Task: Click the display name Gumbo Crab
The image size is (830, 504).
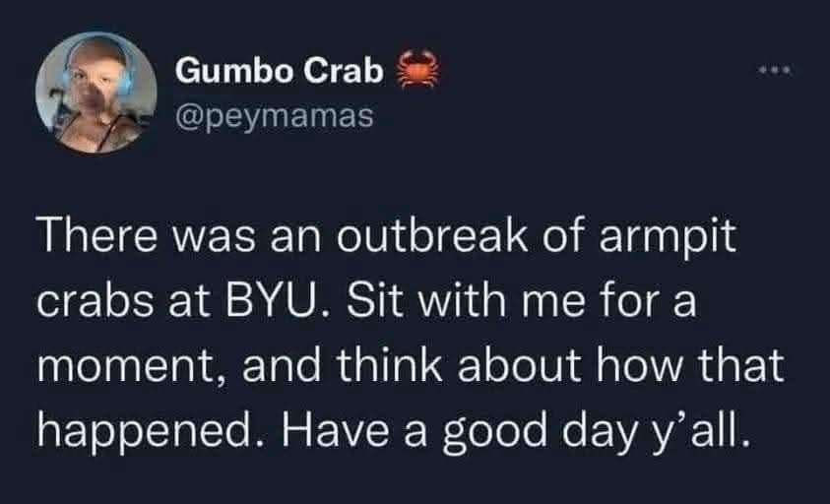Action: coord(280,73)
